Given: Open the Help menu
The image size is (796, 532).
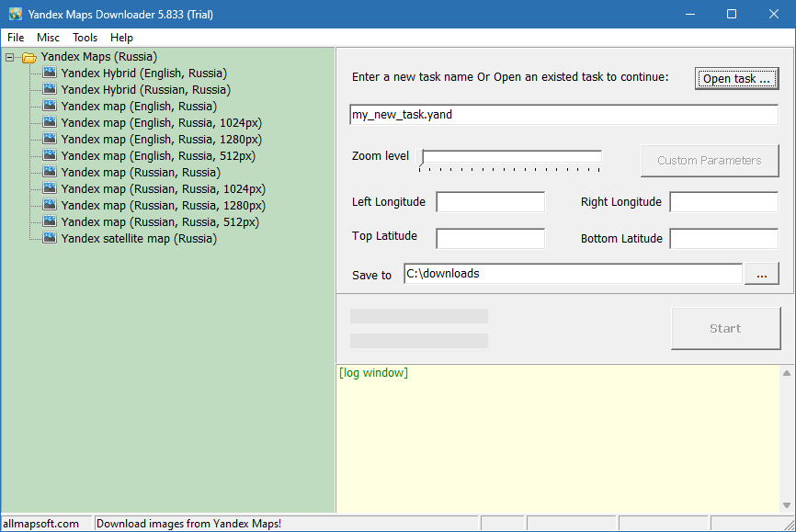Looking at the screenshot, I should point(122,38).
